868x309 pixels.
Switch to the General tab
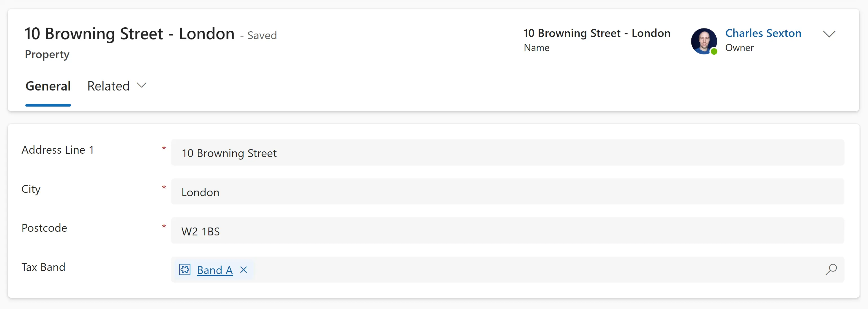tap(48, 86)
